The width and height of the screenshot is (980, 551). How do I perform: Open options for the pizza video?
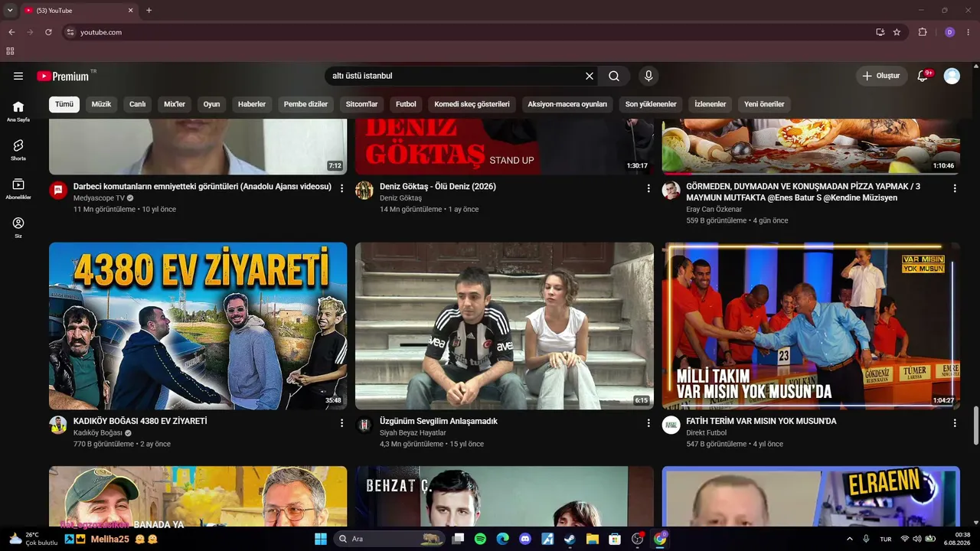(x=955, y=188)
